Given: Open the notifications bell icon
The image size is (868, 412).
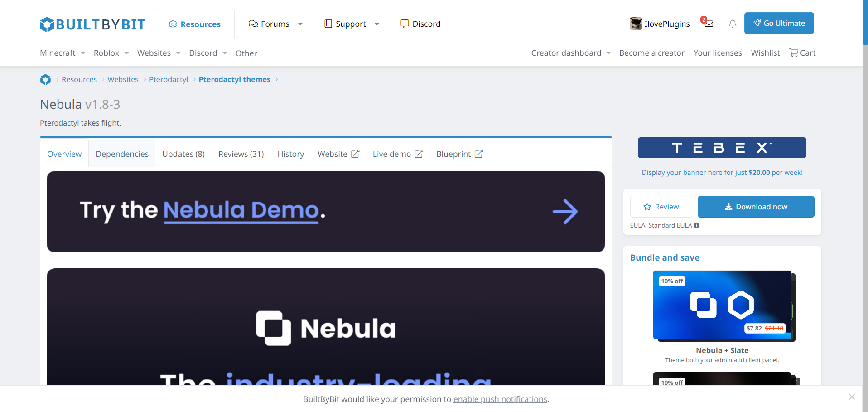Looking at the screenshot, I should point(733,24).
